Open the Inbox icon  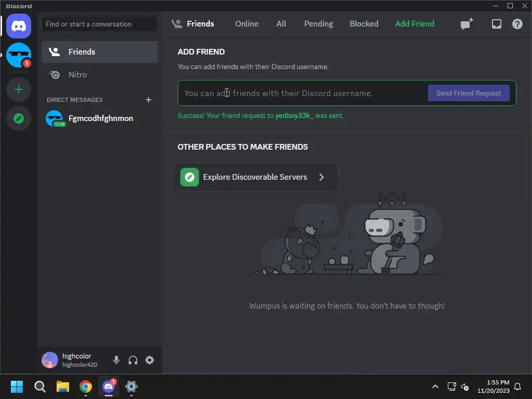pos(496,24)
